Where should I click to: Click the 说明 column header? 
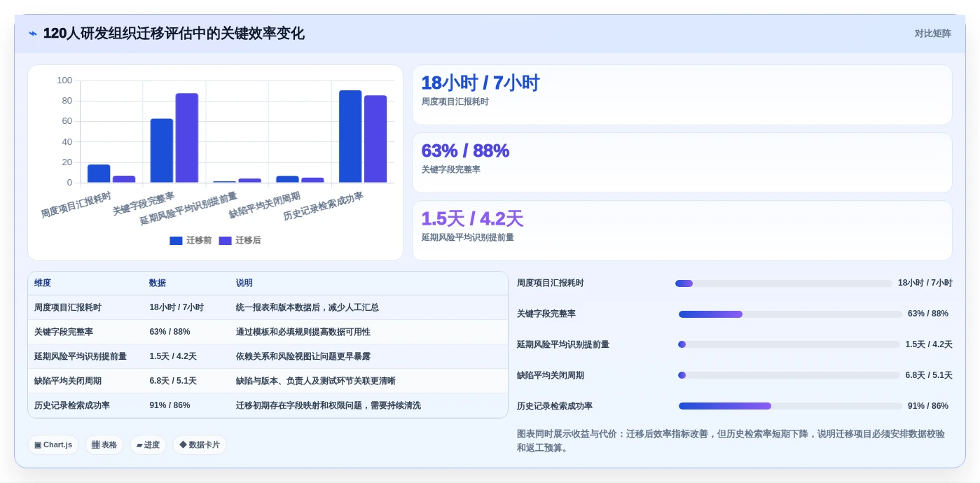pyautogui.click(x=244, y=283)
